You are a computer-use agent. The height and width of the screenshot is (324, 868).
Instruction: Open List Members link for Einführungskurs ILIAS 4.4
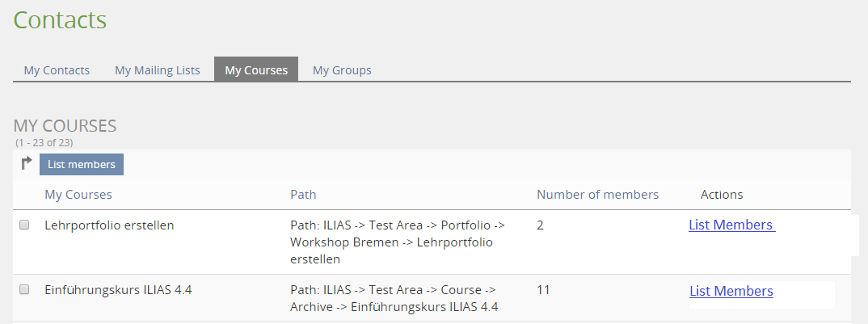pos(731,291)
